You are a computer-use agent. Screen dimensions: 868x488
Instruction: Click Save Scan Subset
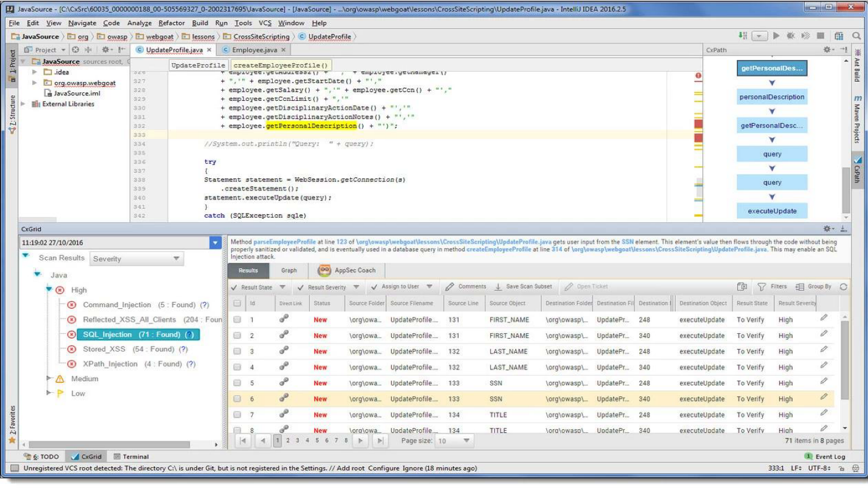point(523,287)
